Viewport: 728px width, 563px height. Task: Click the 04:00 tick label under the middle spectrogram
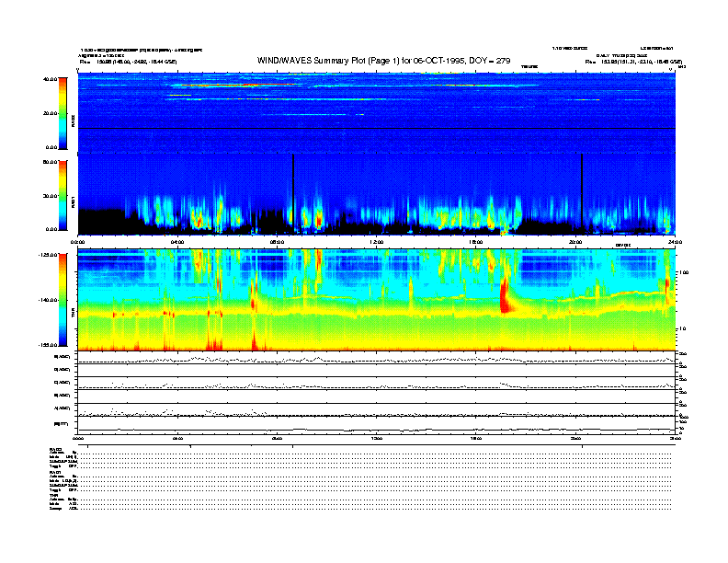click(x=177, y=242)
